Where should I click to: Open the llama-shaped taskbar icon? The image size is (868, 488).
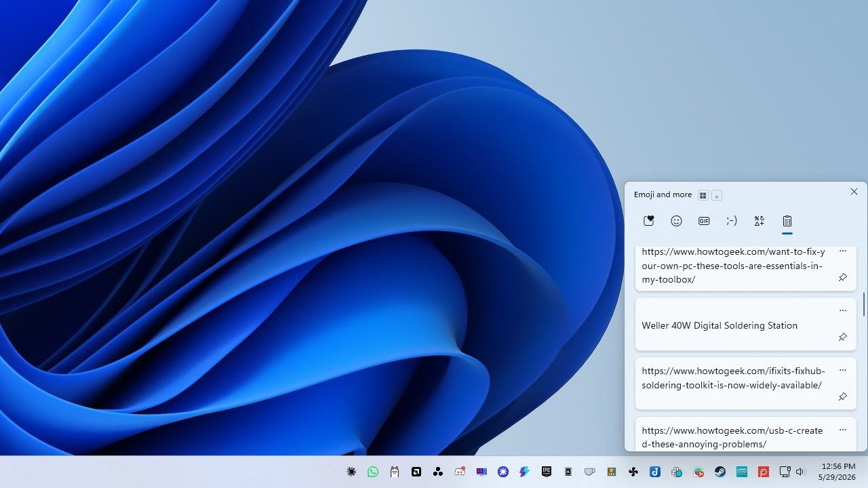(395, 472)
